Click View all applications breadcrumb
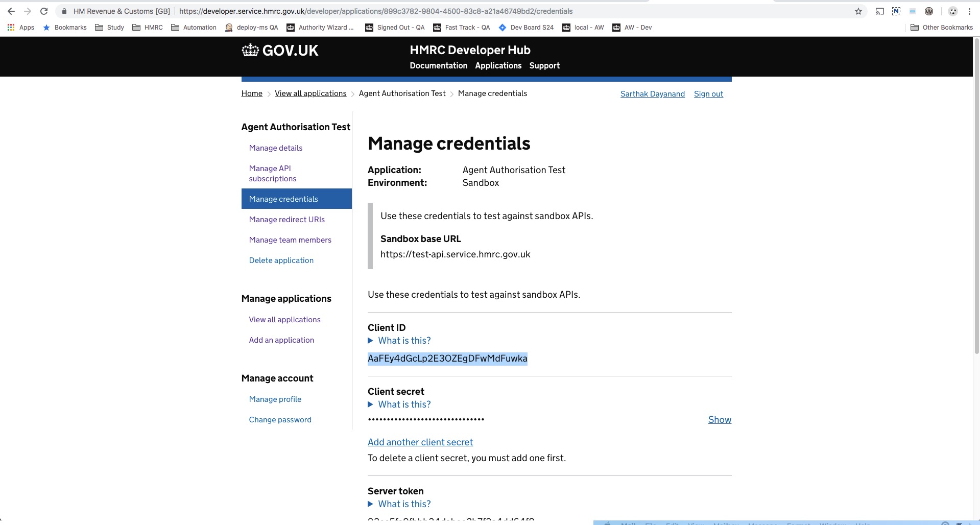 tap(310, 93)
